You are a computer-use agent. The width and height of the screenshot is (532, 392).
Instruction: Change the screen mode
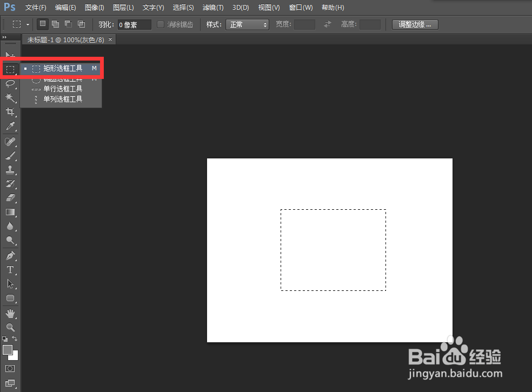point(10,383)
